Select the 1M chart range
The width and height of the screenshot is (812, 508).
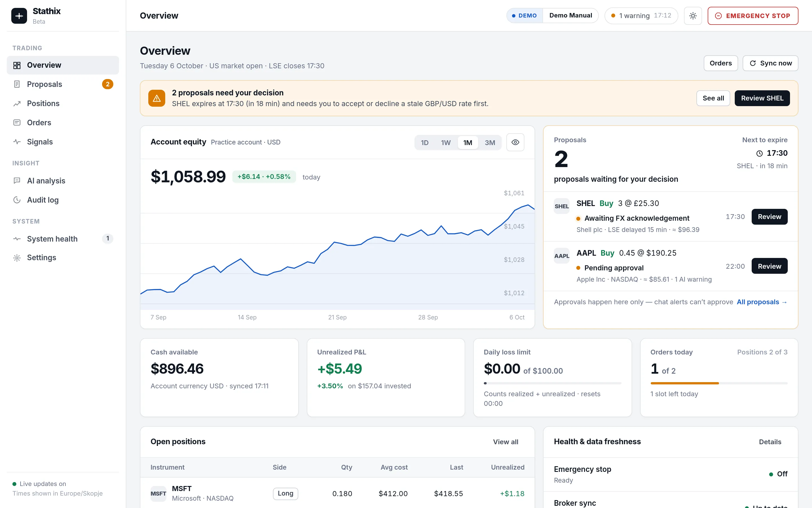468,143
